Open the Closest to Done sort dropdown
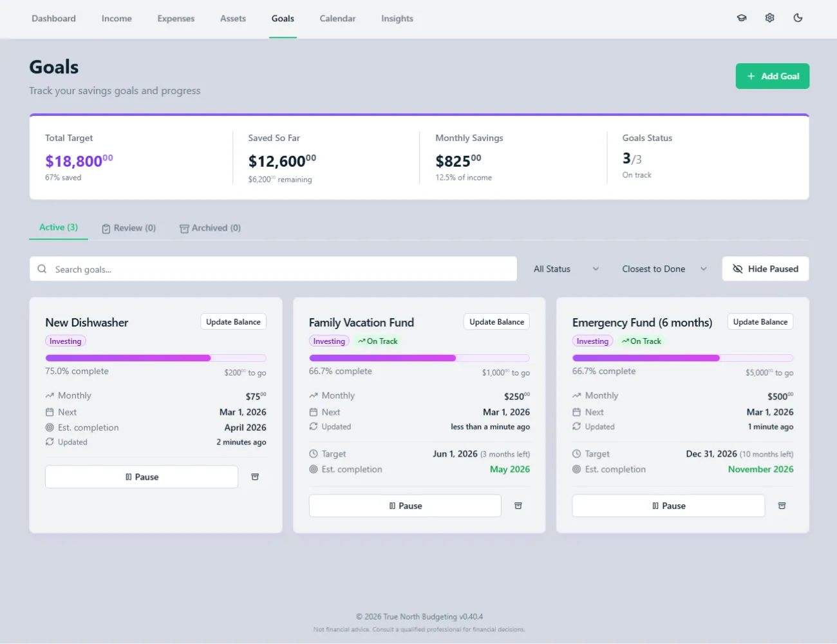Viewport: 837px width, 644px height. [663, 269]
